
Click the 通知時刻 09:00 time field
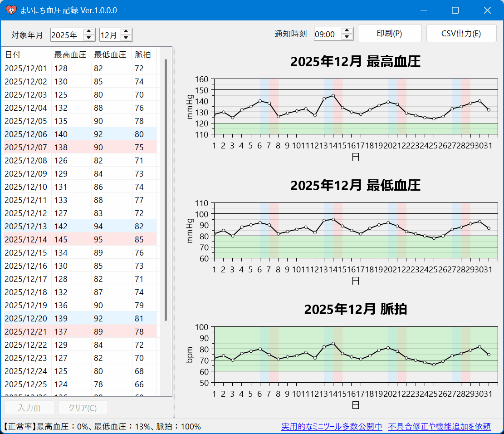point(327,34)
